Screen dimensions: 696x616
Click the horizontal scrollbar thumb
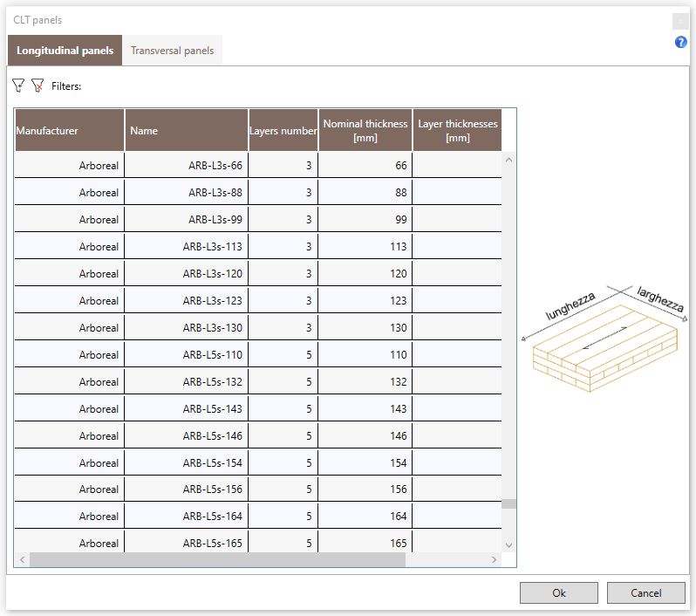217,559
